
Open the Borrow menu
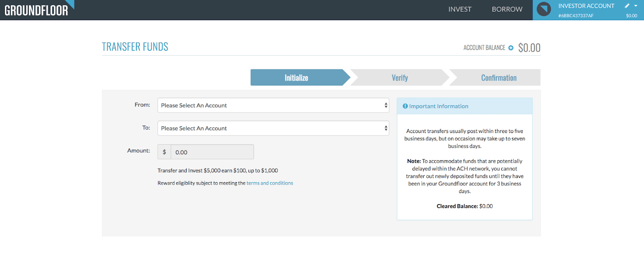[x=507, y=9]
